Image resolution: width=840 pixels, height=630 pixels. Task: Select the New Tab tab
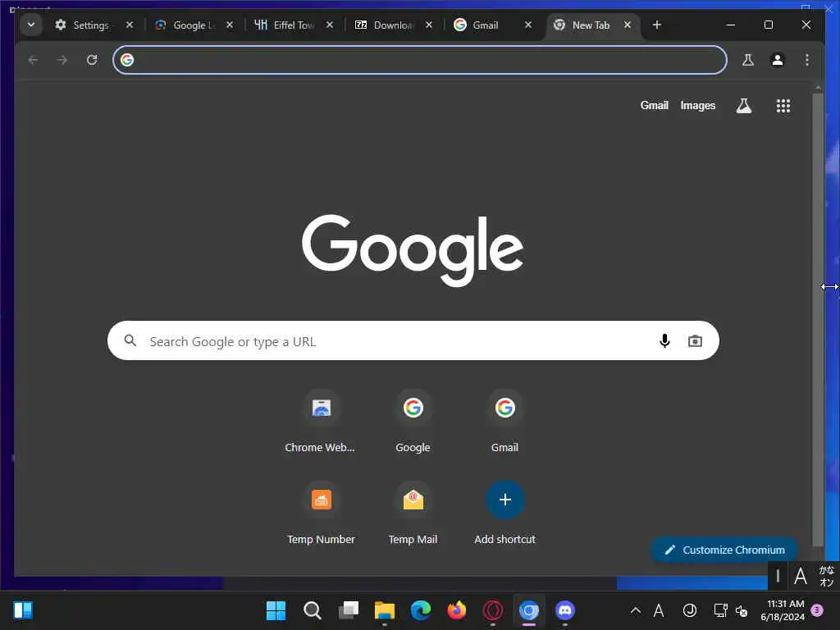point(591,25)
